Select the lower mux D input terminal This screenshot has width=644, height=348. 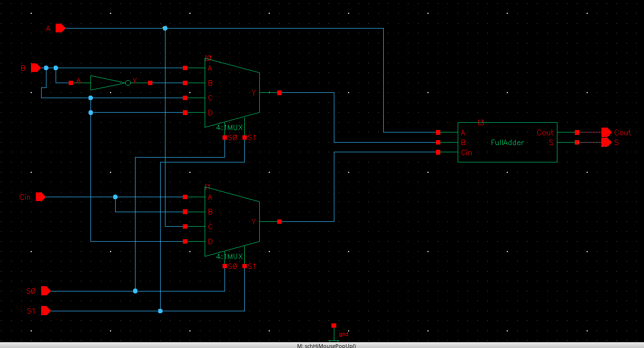185,242
